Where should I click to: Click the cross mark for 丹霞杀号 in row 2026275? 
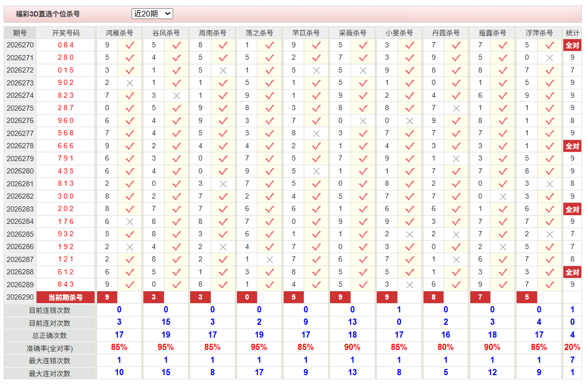pyautogui.click(x=456, y=109)
